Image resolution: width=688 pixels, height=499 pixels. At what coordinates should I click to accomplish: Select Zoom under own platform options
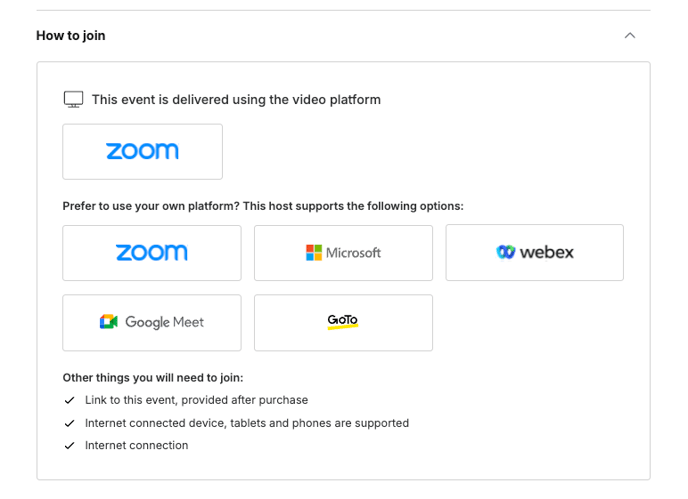tap(152, 253)
